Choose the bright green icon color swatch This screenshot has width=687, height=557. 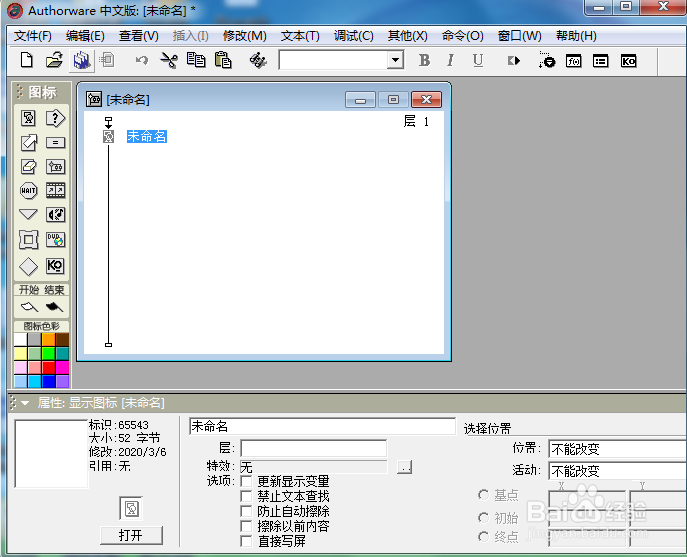pyautogui.click(x=49, y=353)
